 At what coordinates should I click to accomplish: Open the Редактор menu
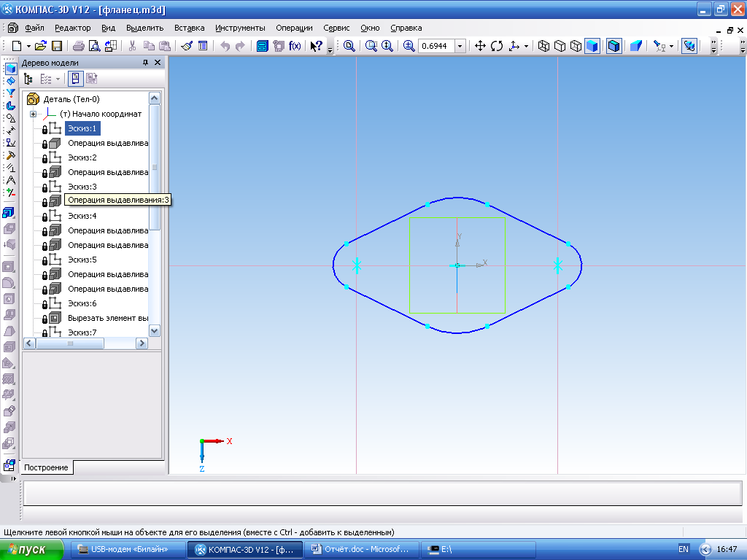72,28
